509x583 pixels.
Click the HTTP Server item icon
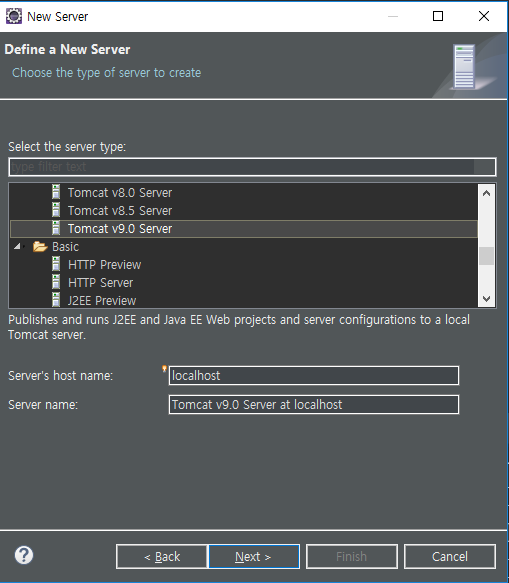56,282
